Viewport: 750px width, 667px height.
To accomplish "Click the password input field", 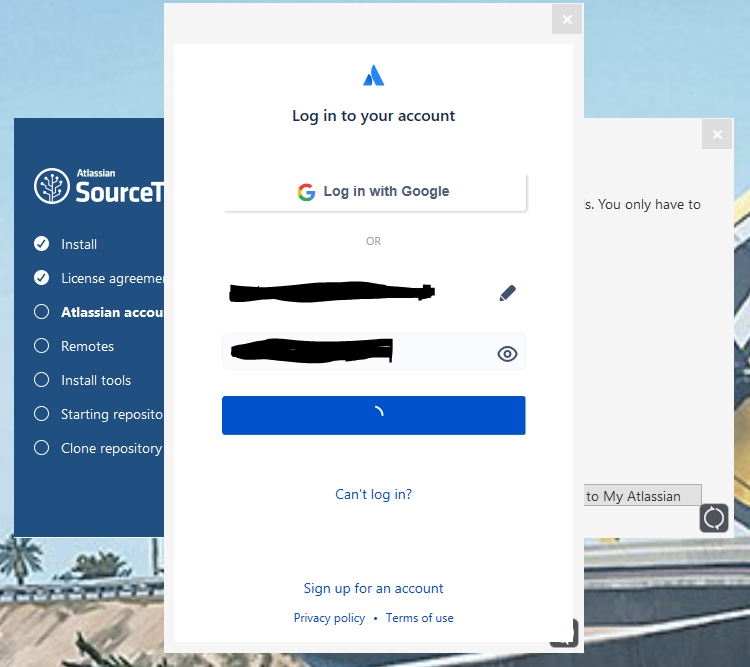I will click(374, 352).
